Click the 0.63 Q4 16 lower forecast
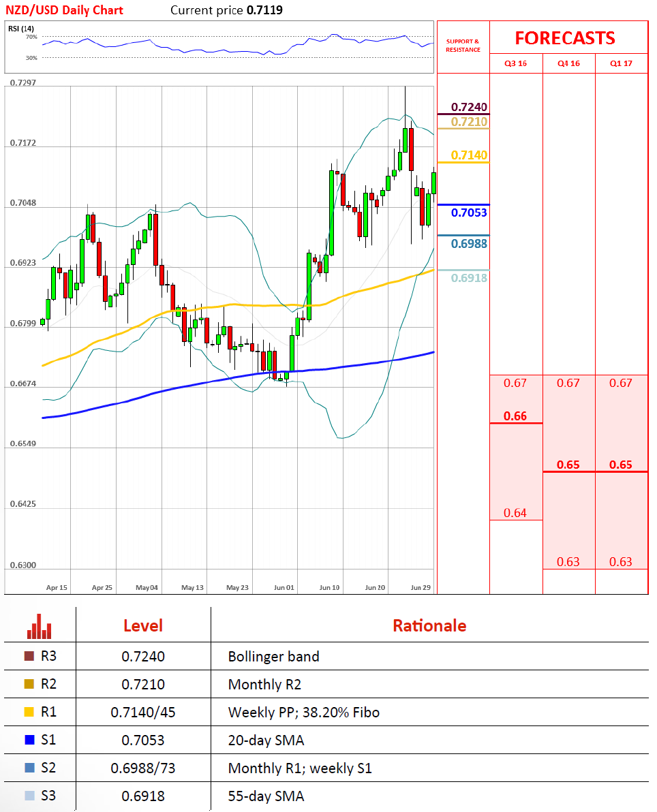The image size is (657, 812). click(x=568, y=563)
